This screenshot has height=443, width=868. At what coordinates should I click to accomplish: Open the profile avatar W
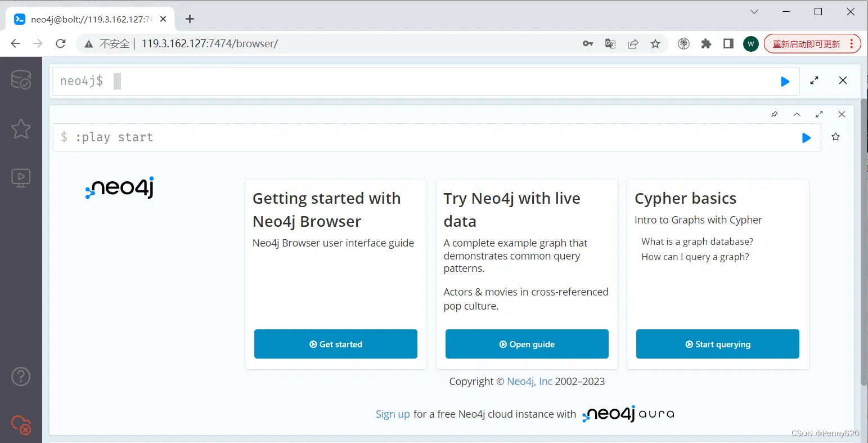(x=751, y=43)
